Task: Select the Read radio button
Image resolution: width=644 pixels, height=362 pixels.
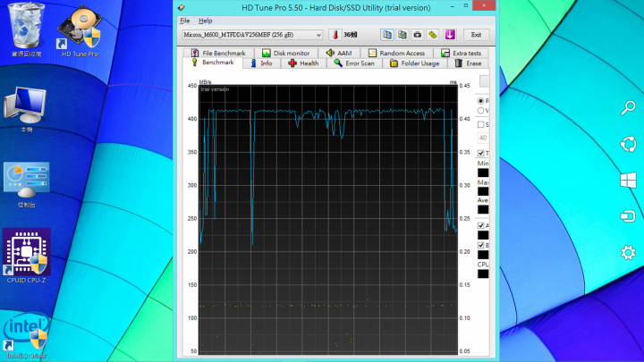Action: (480, 101)
